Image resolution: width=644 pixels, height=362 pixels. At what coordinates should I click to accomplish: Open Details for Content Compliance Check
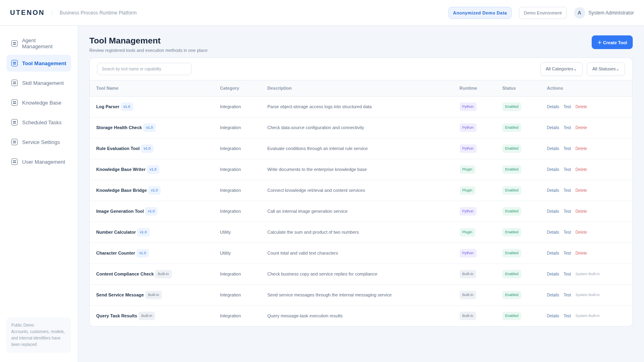553,274
